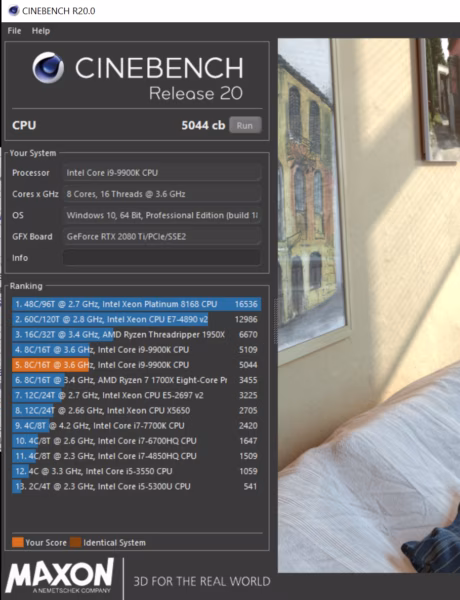Click the empty Info text field
This screenshot has width=460, height=600.
point(162,258)
